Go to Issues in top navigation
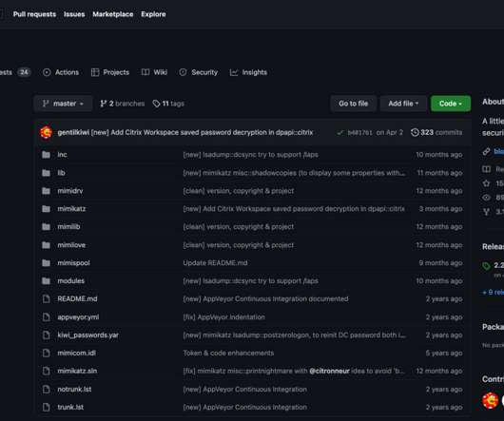 tap(74, 14)
